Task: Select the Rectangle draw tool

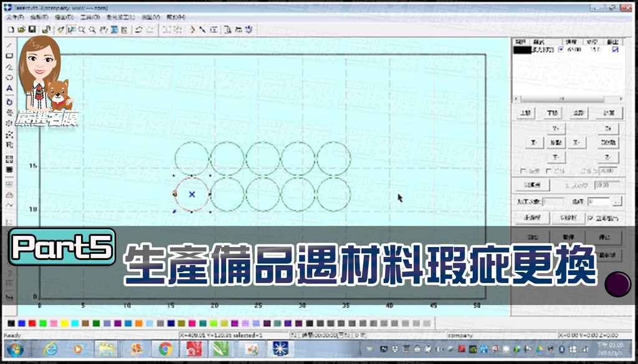Action: 10,55
